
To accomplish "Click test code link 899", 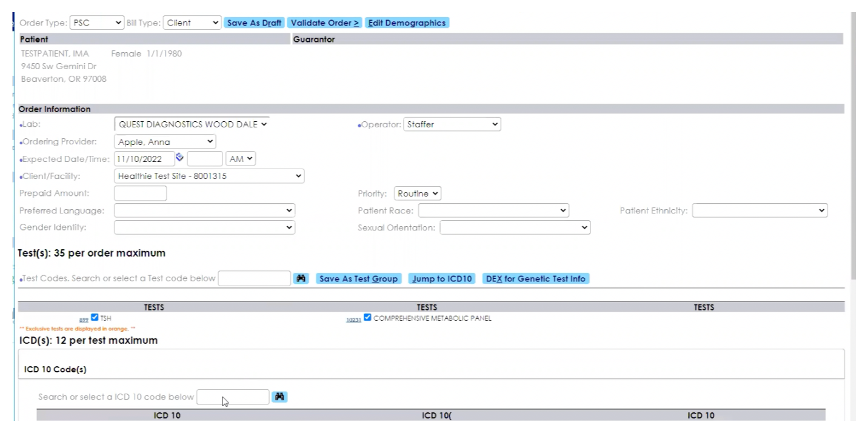I will (84, 320).
